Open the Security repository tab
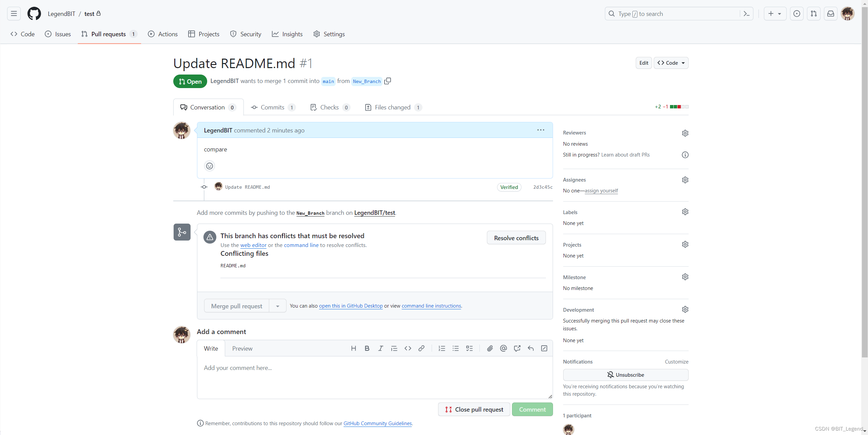This screenshot has width=868, height=435. click(245, 34)
